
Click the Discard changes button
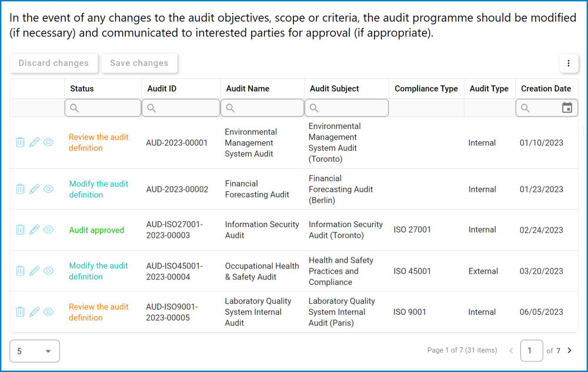point(54,63)
